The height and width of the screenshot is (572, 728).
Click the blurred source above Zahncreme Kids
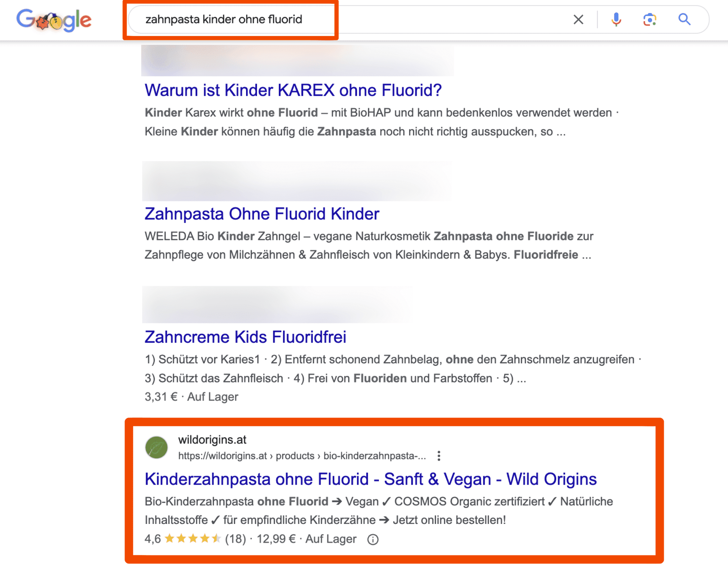point(277,304)
